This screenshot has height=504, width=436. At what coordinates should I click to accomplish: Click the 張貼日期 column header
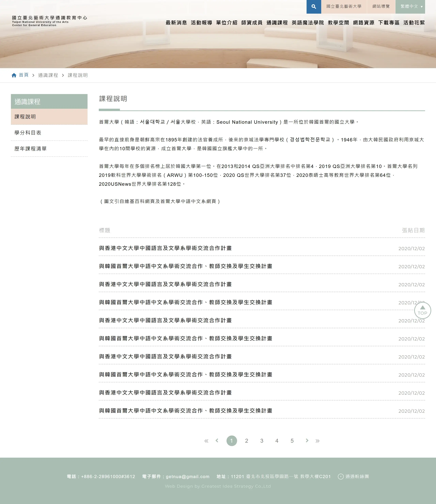tap(413, 230)
